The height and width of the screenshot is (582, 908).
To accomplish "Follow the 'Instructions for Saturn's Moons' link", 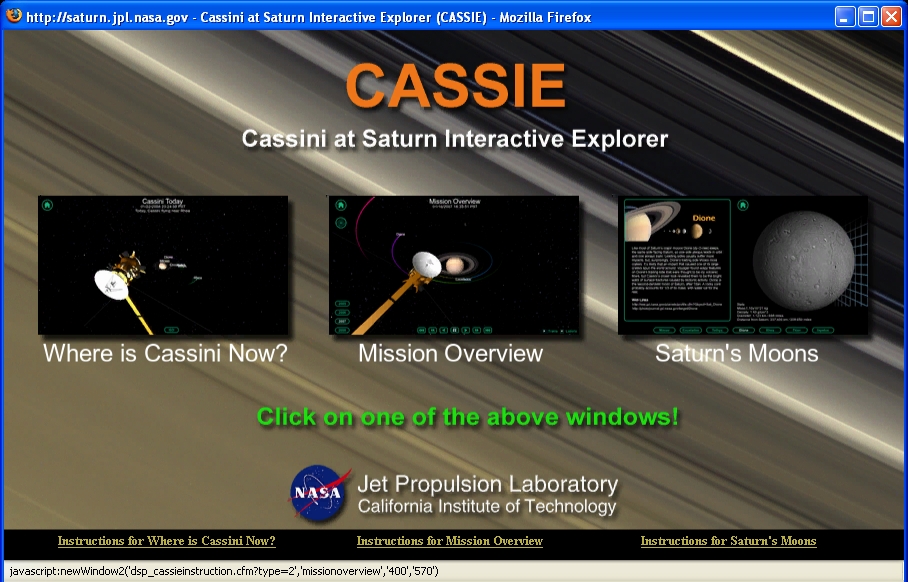I will point(728,541).
